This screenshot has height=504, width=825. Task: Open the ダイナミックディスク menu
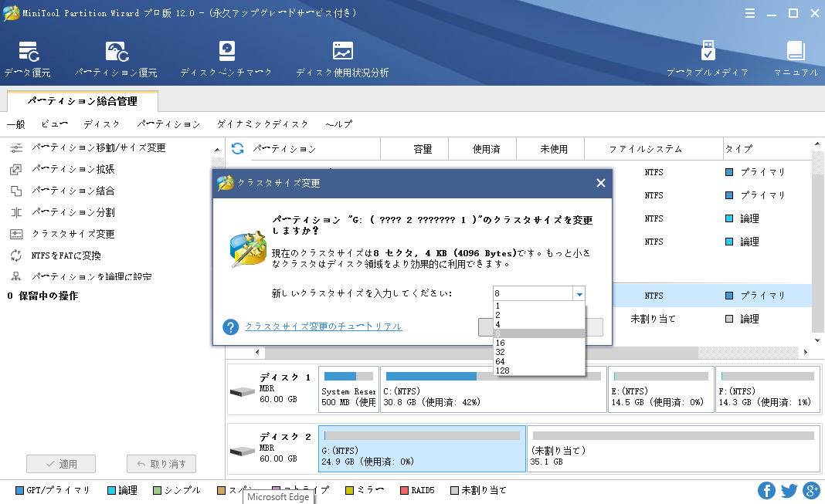point(263,124)
